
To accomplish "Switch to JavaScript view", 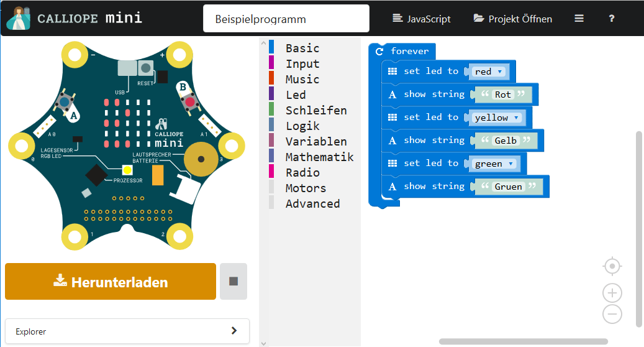I will [x=422, y=19].
